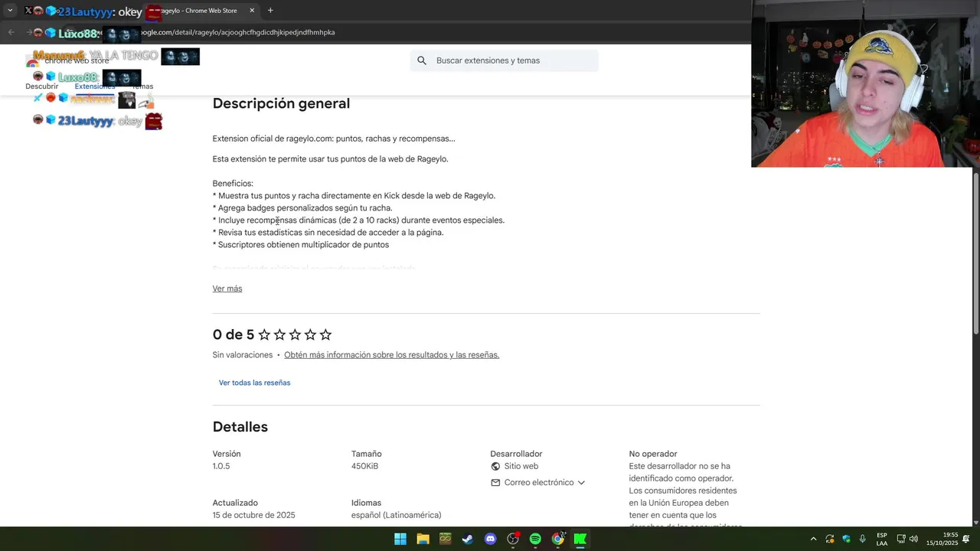Open the Windows Security tray icon

click(x=846, y=539)
